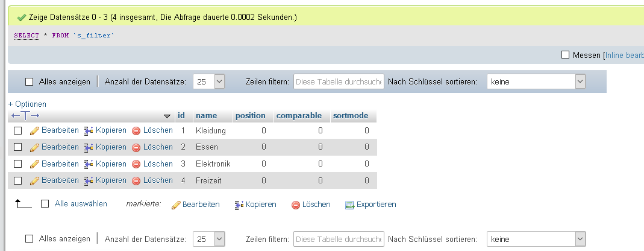Click the red delete icon for Kleidung
The height and width of the screenshot is (251, 644).
click(x=136, y=131)
